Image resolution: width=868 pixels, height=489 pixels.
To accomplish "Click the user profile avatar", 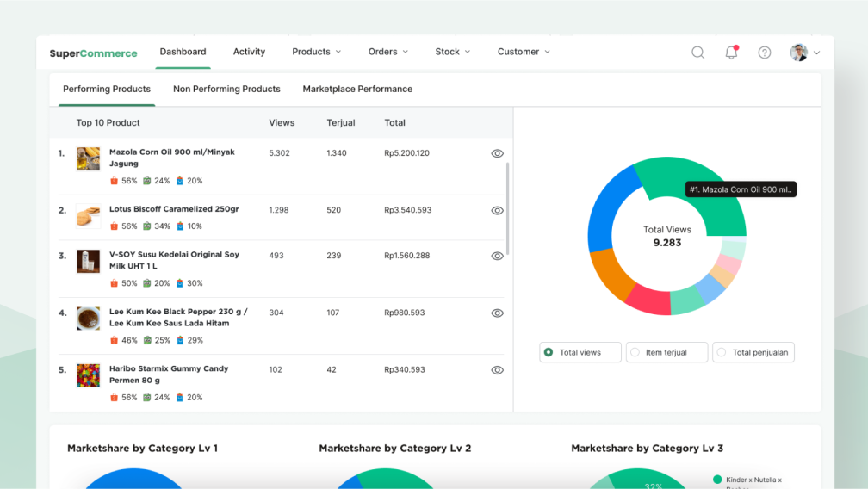I will [798, 53].
